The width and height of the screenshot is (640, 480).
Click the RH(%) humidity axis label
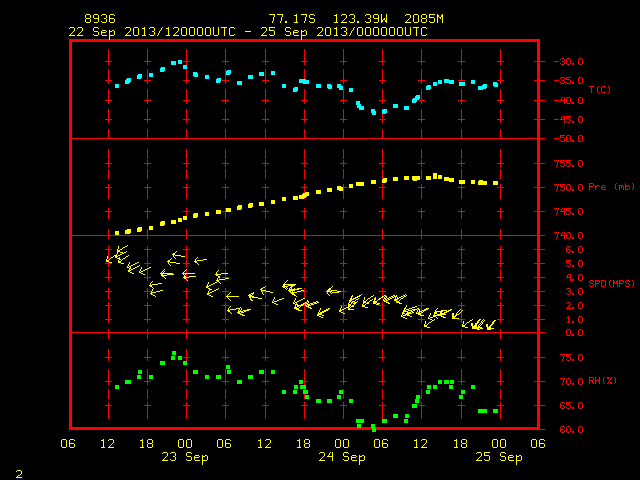(602, 381)
